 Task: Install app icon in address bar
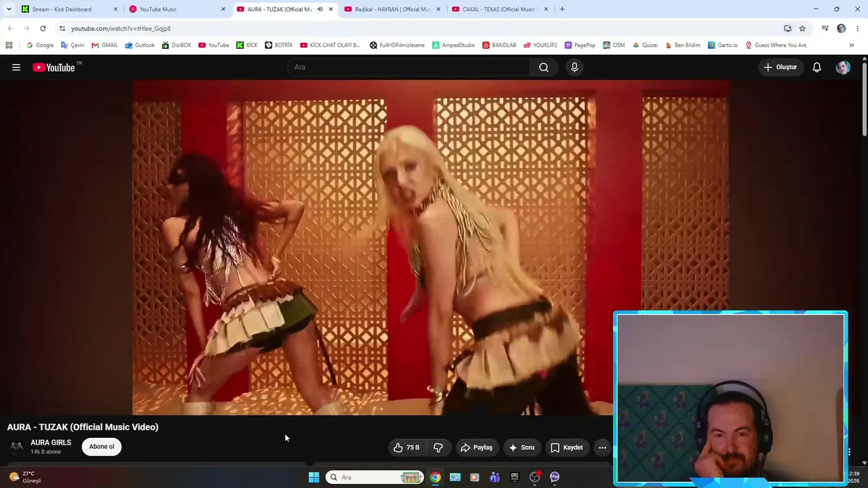(x=787, y=28)
